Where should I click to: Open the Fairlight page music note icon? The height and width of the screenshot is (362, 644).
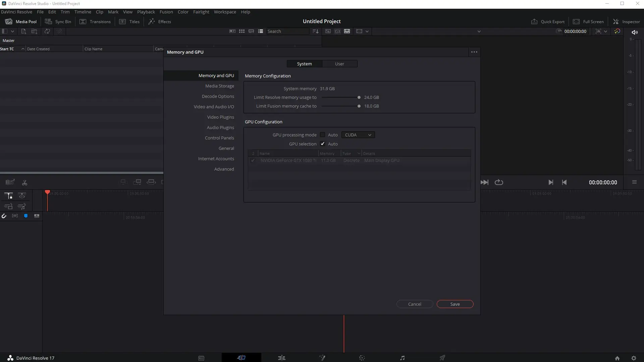402,358
